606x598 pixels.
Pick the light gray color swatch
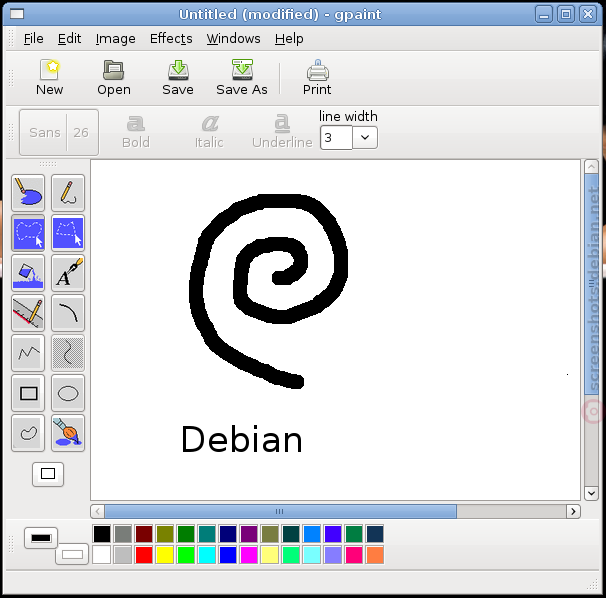pos(123,555)
